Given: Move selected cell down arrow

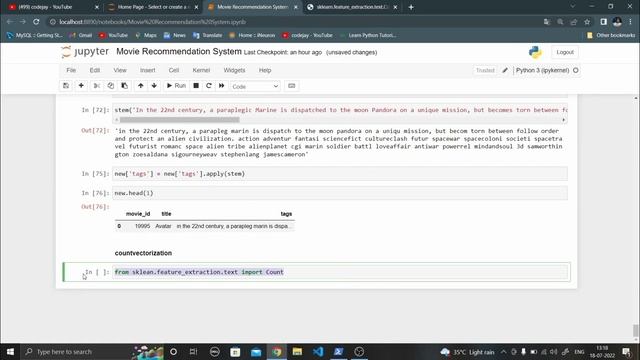Looking at the screenshot, I should (x=154, y=86).
